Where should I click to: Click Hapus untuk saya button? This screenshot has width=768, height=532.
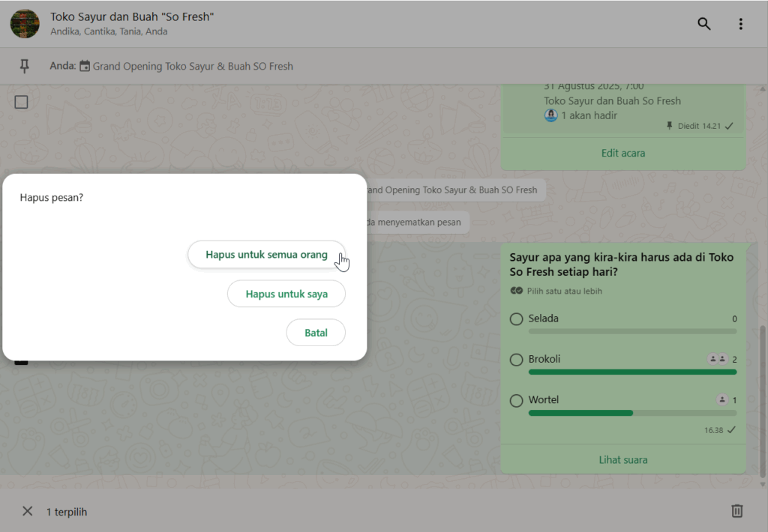[x=286, y=294]
